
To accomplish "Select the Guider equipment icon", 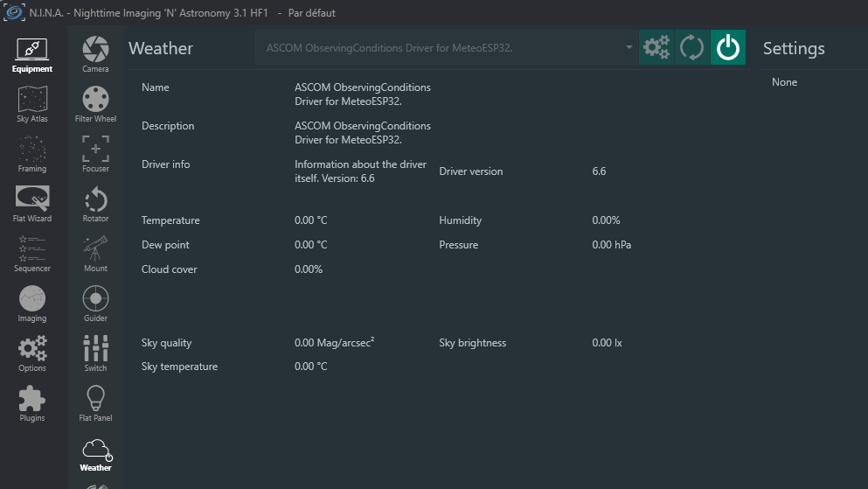I will (95, 302).
